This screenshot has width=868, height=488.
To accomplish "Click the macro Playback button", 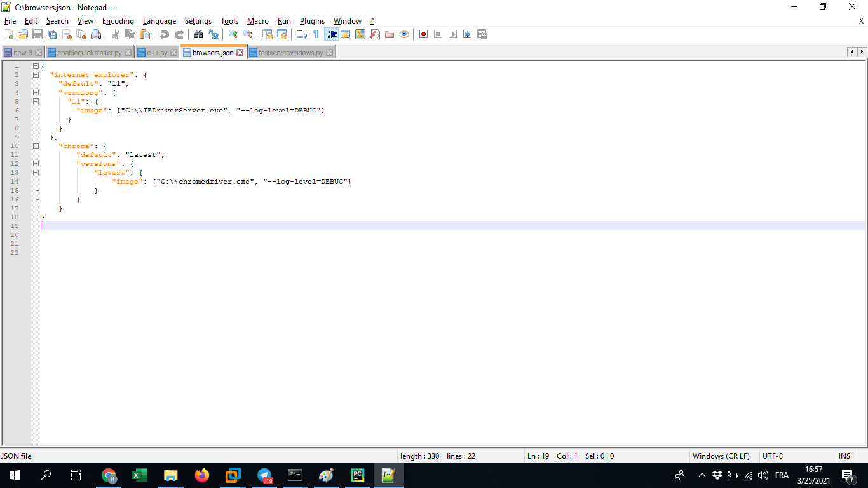I will pos(453,34).
